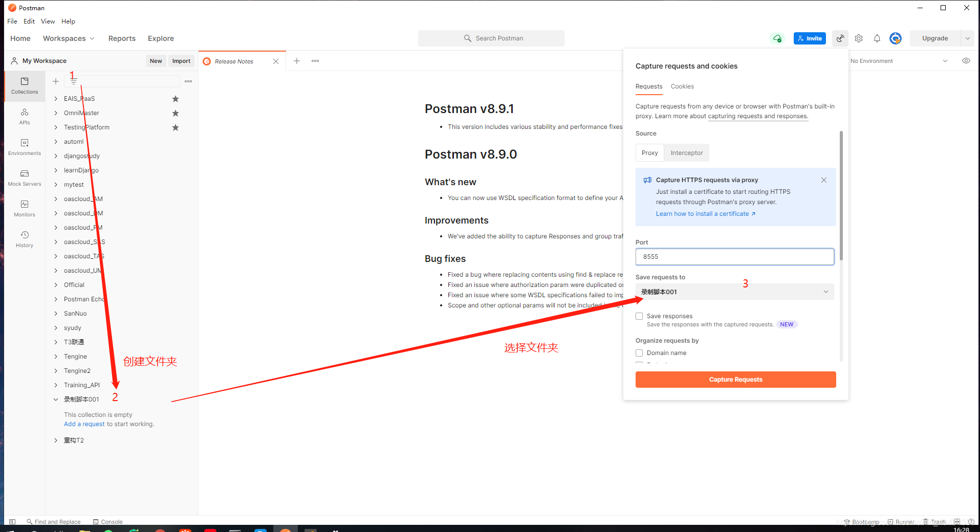
Task: Click the Invite button
Action: [x=810, y=38]
